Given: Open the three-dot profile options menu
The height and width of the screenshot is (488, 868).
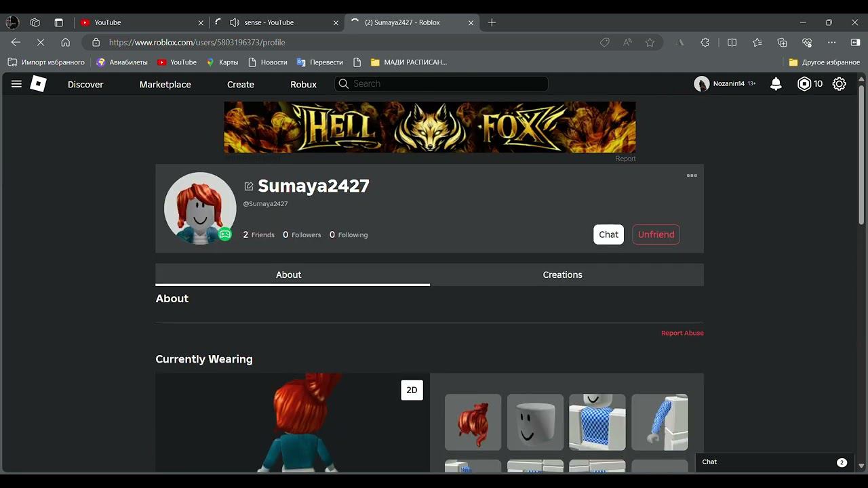Looking at the screenshot, I should pyautogui.click(x=692, y=176).
